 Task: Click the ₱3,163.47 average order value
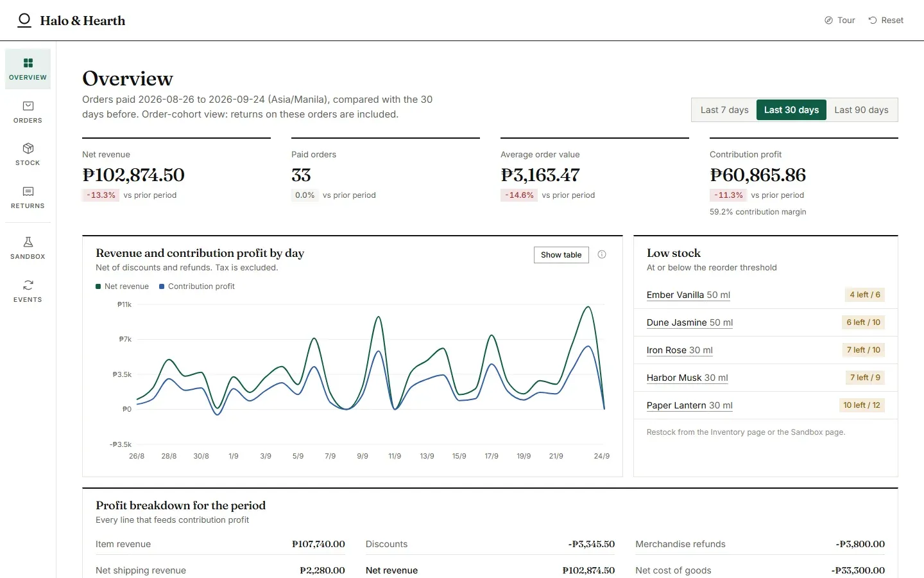point(540,175)
